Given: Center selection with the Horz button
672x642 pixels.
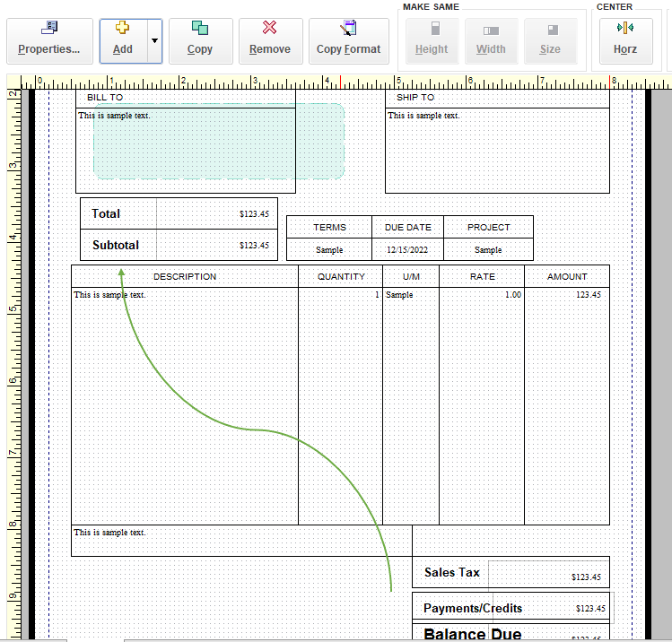Looking at the screenshot, I should click(x=625, y=41).
